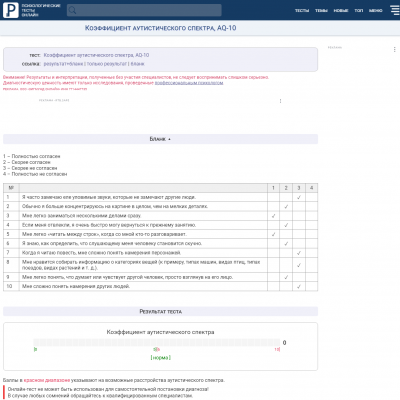Open the ТЕСТЫ menu item
Screen dimensions: 400x400
[x=302, y=11]
